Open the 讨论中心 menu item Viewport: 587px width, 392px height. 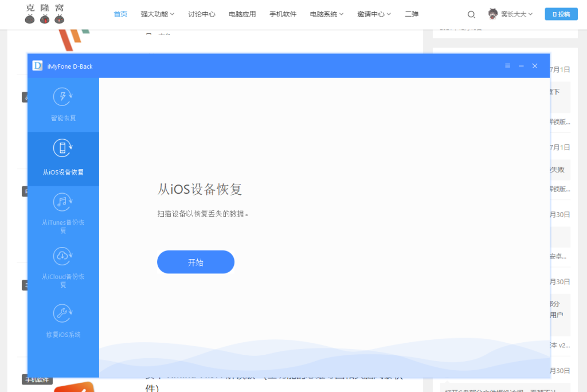pos(202,14)
